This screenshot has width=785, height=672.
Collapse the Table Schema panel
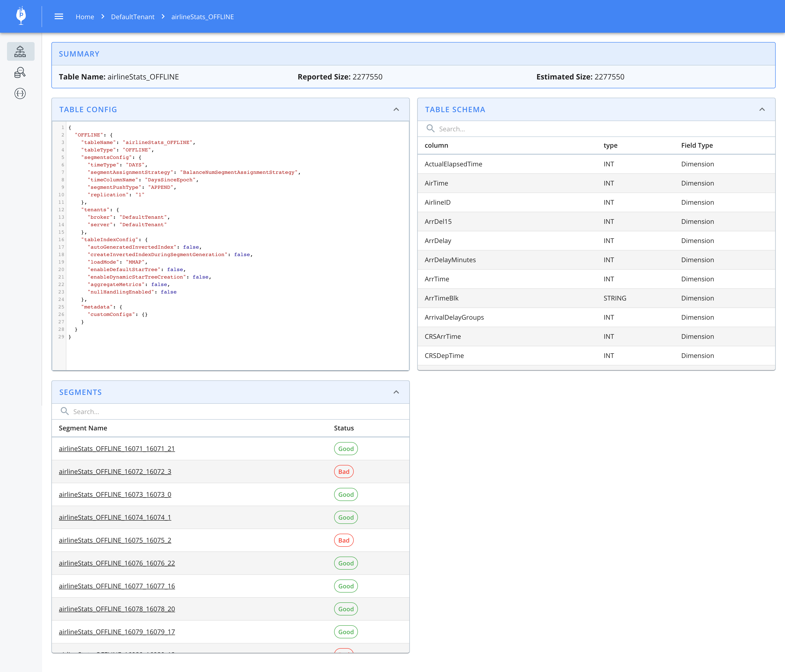tap(762, 110)
